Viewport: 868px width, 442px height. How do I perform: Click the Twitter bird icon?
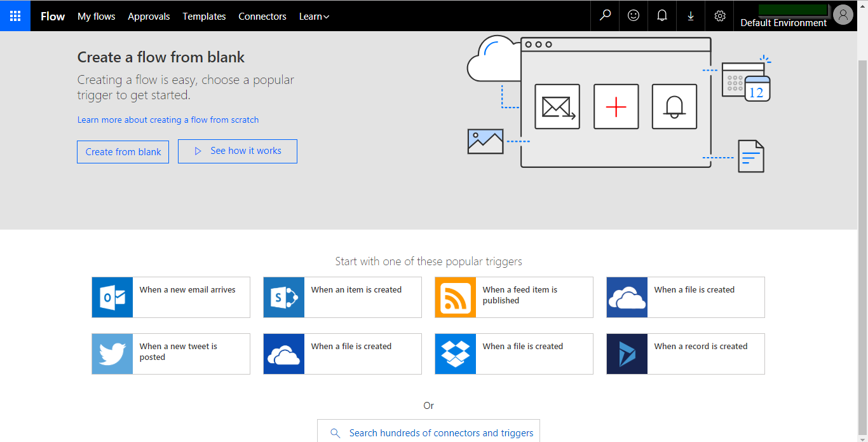pos(112,354)
